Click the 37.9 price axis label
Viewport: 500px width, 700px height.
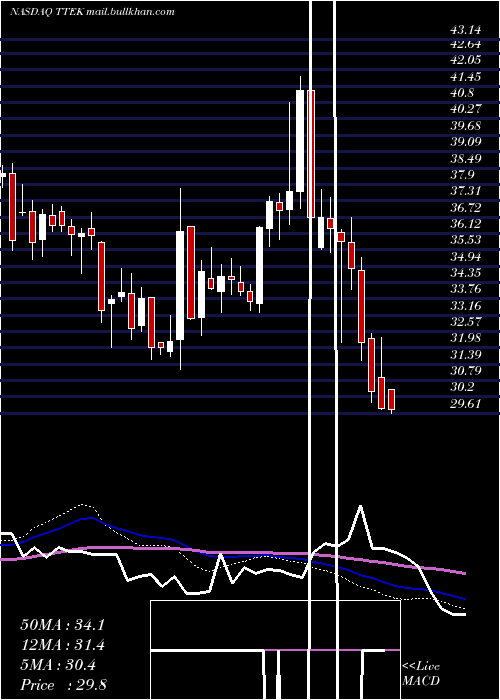click(462, 174)
